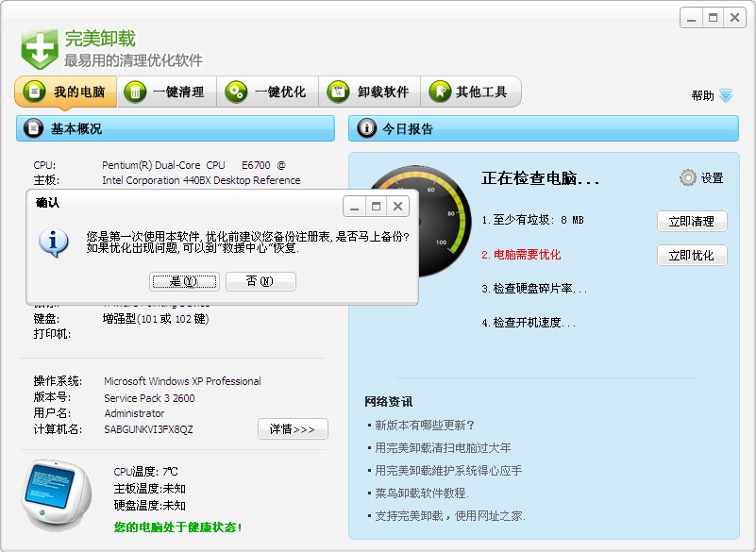Click the 一键优化 gears icon
Screen dimensions: 756x552
click(236, 92)
